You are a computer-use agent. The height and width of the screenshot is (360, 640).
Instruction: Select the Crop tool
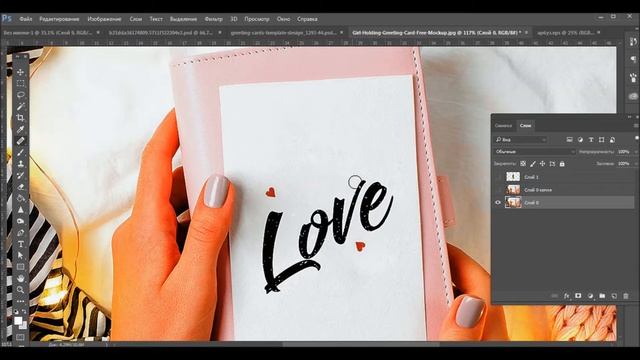tap(20, 118)
